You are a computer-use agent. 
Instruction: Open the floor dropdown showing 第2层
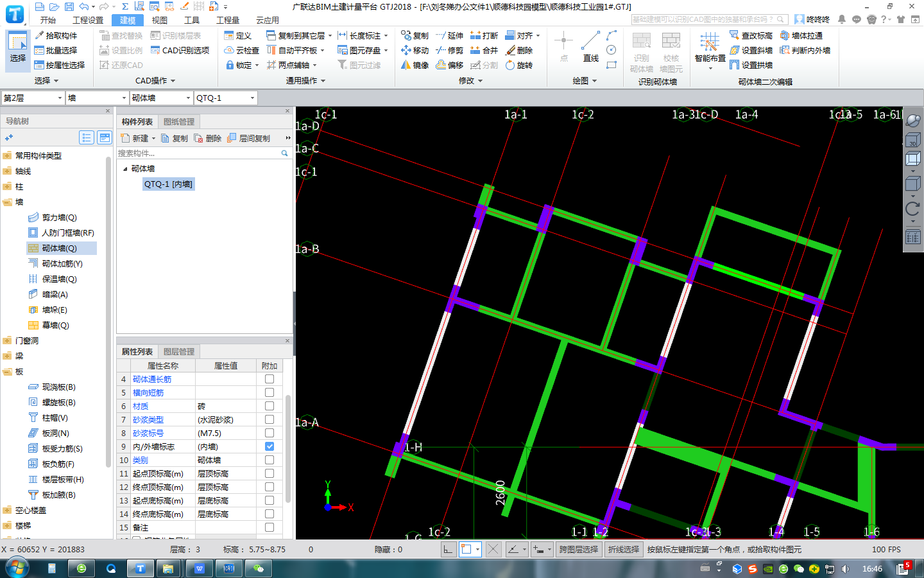[32, 98]
